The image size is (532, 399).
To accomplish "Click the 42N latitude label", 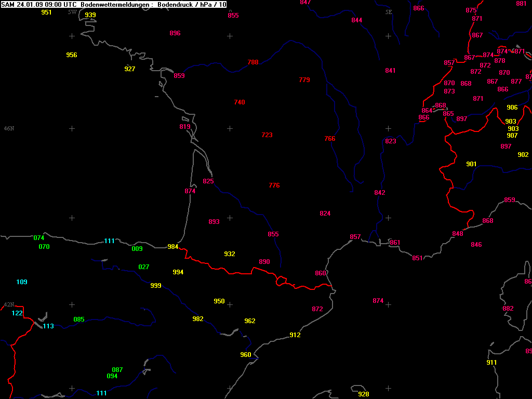I will point(9,305).
